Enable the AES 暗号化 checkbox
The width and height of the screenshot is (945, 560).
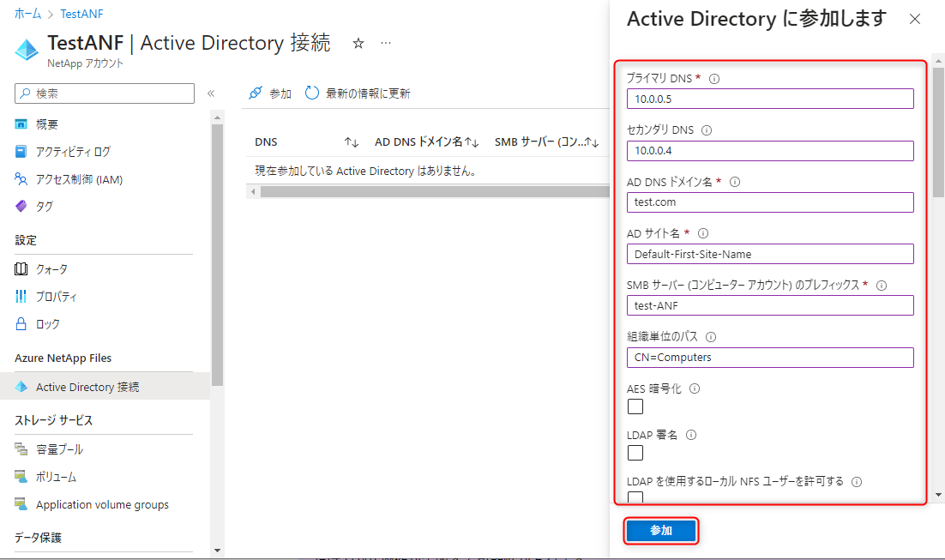635,406
